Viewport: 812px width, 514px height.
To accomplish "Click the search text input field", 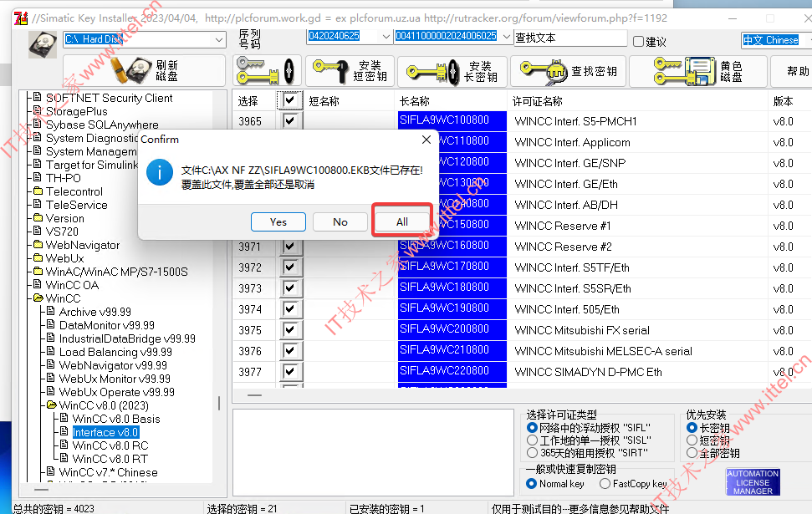I will click(x=570, y=38).
